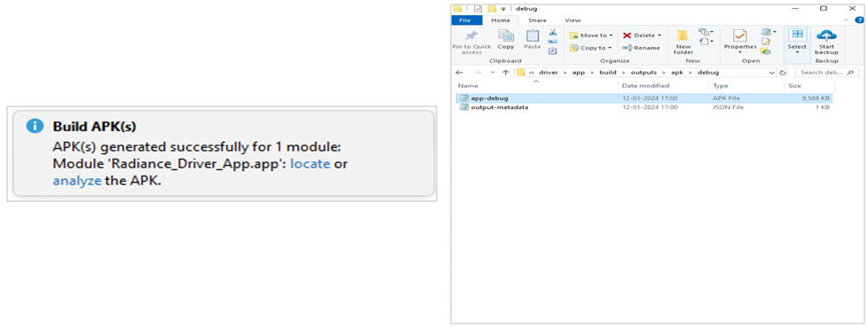Go back with the Back arrow

(459, 73)
